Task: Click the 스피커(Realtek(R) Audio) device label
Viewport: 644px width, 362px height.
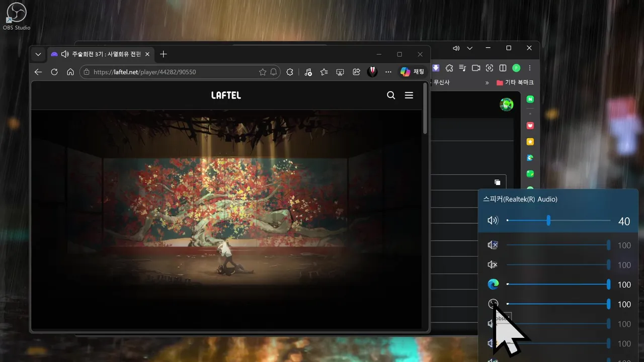Action: (x=520, y=199)
